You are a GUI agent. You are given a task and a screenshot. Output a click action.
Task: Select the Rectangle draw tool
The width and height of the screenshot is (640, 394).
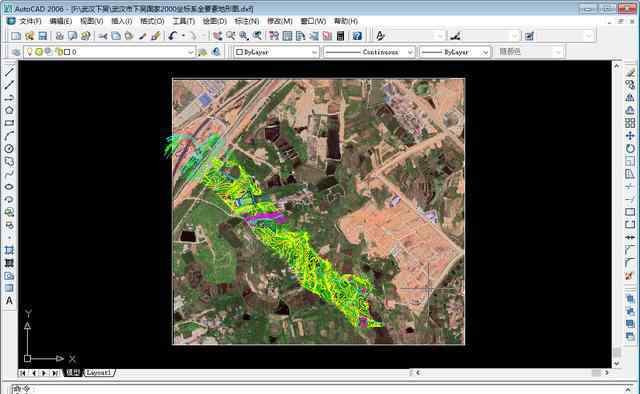(9, 123)
